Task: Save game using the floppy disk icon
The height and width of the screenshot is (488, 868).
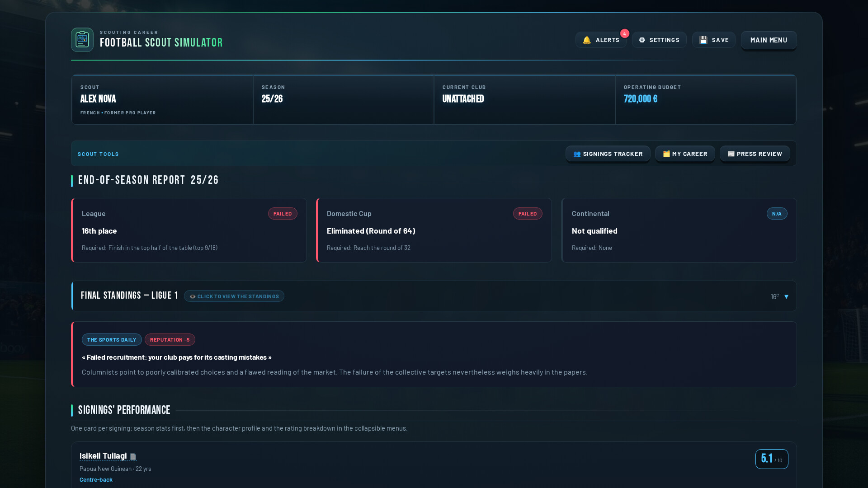Action: coord(703,40)
